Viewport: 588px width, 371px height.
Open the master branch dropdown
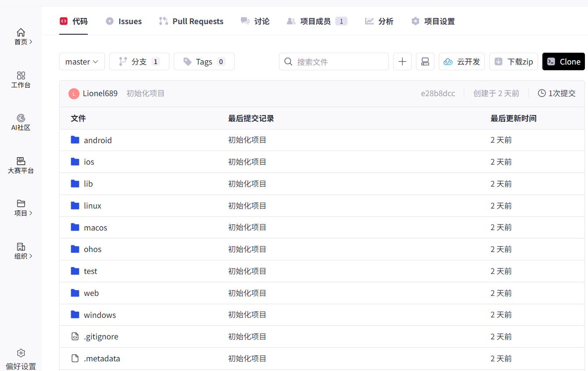[82, 61]
